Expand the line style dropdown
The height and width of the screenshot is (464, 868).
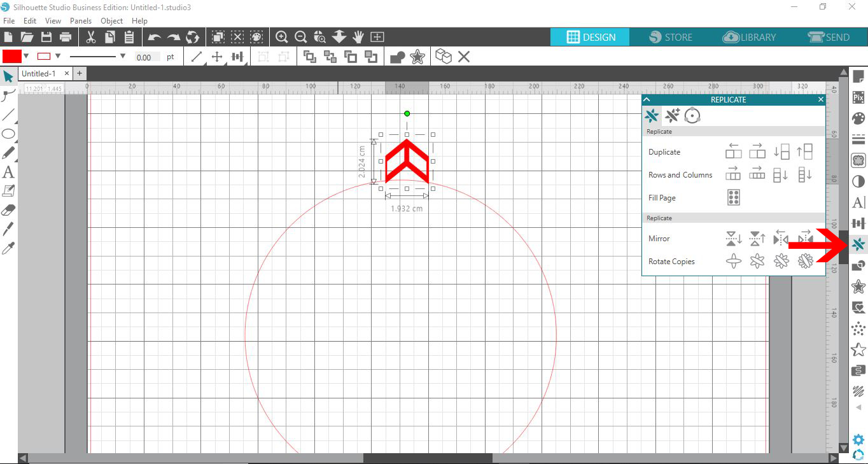[123, 56]
